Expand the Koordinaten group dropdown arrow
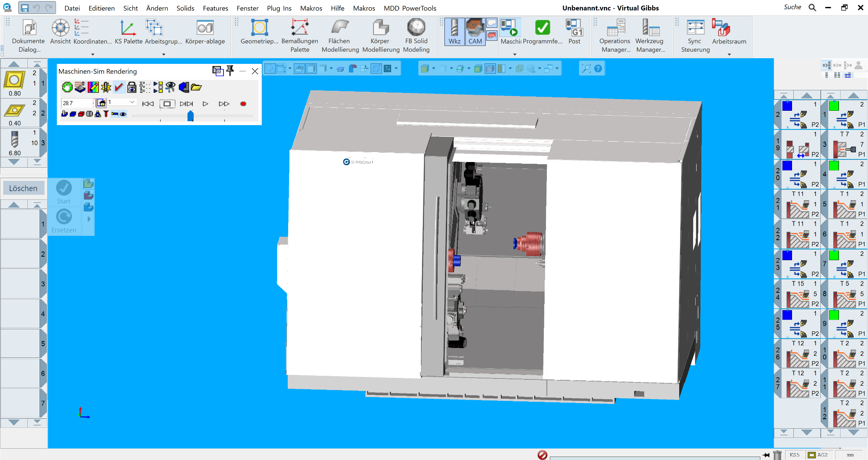The width and height of the screenshot is (868, 460). coord(92,55)
